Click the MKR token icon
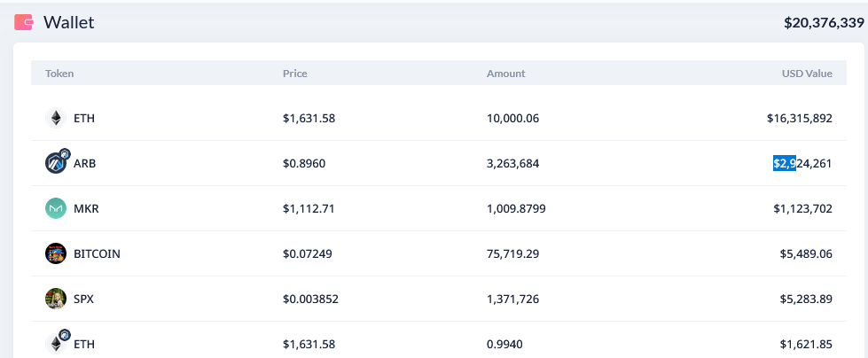 click(56, 208)
